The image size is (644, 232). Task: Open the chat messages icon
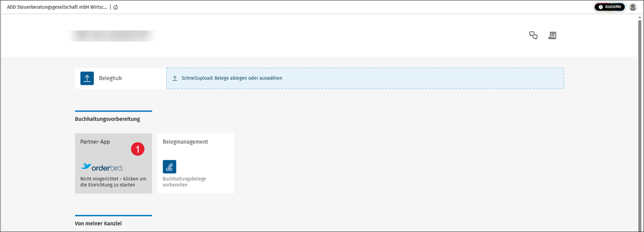point(533,36)
